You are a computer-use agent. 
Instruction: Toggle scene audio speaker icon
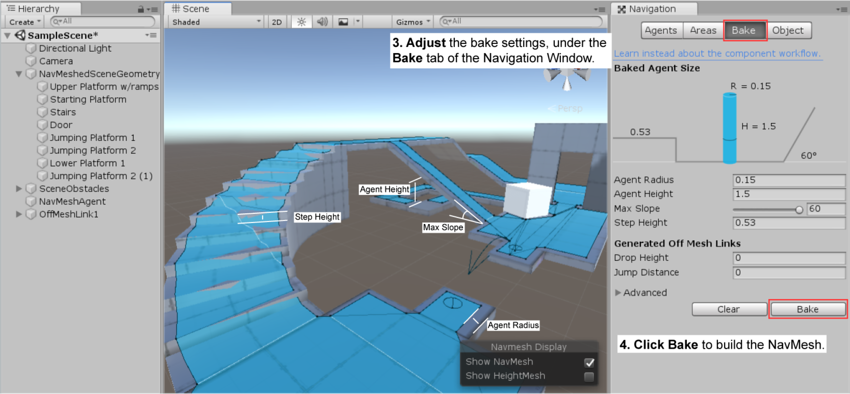pos(322,22)
